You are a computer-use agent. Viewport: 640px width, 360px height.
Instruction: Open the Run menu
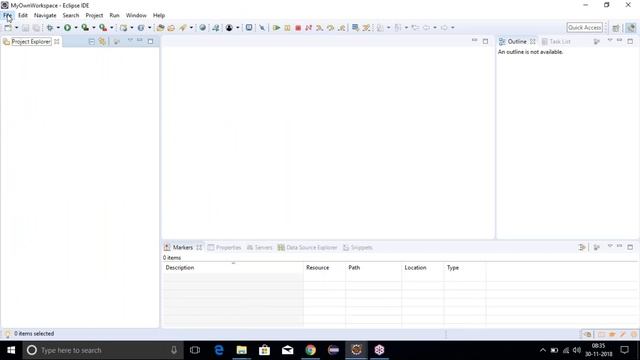114,15
